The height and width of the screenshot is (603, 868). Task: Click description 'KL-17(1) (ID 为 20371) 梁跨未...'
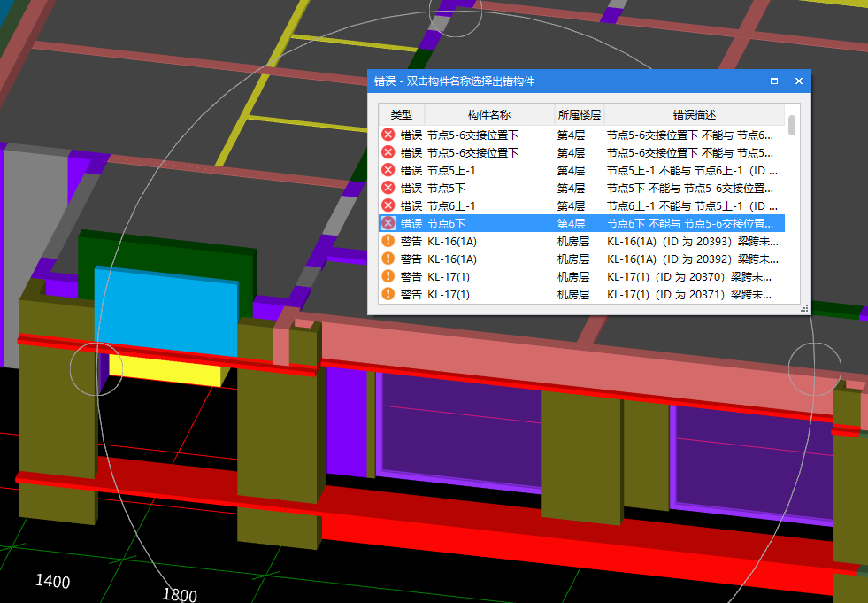689,294
